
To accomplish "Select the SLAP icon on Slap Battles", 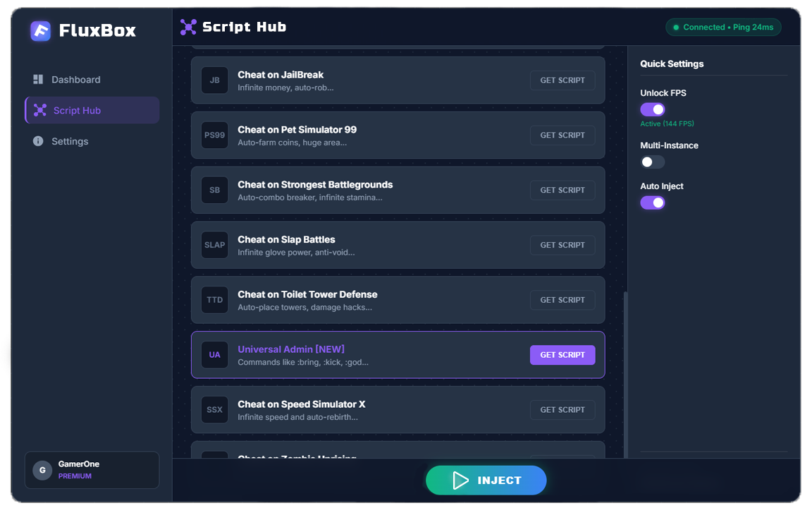I will [214, 245].
